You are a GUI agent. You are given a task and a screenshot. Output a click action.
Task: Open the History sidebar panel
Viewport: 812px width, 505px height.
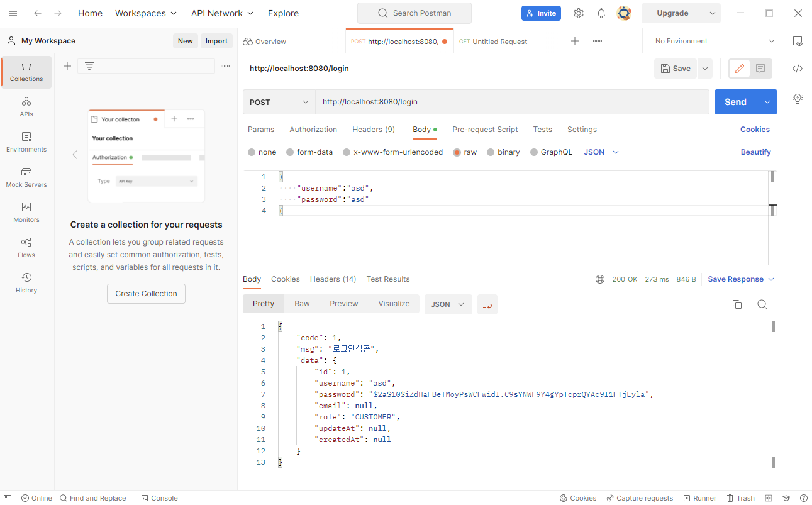click(x=26, y=283)
